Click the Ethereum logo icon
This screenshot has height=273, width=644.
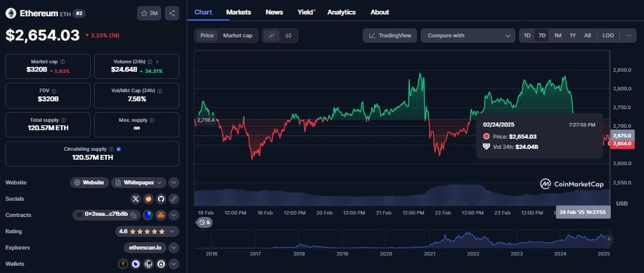click(11, 13)
